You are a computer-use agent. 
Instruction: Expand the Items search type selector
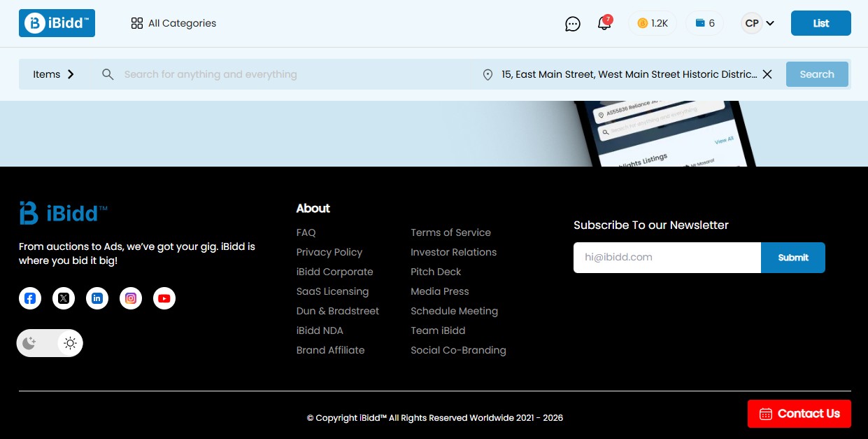54,74
